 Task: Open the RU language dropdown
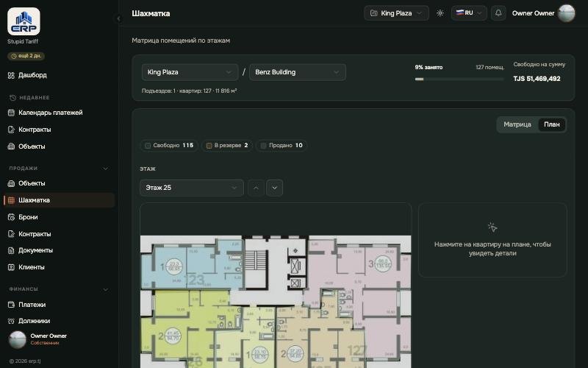(x=469, y=13)
